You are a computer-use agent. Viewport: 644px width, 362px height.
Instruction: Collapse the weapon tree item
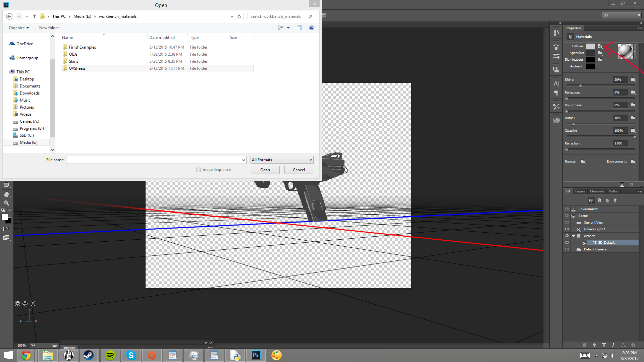point(574,236)
